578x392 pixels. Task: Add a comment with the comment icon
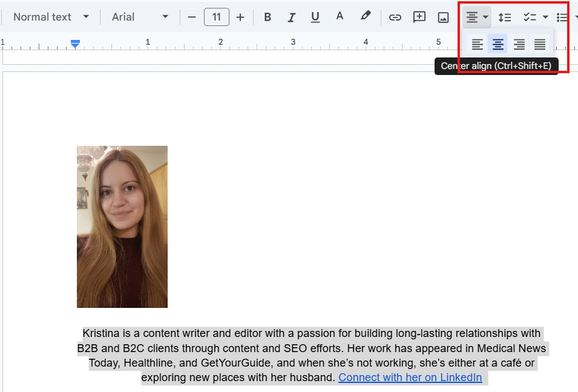point(419,17)
